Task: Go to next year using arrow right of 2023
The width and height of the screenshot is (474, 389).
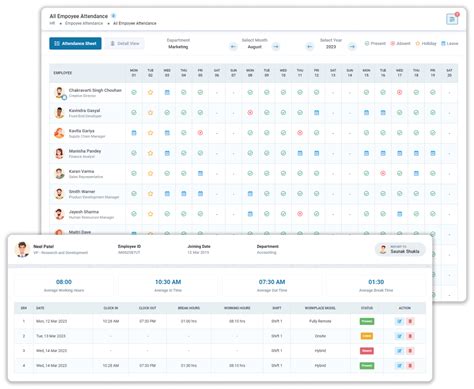Action: pyautogui.click(x=352, y=47)
